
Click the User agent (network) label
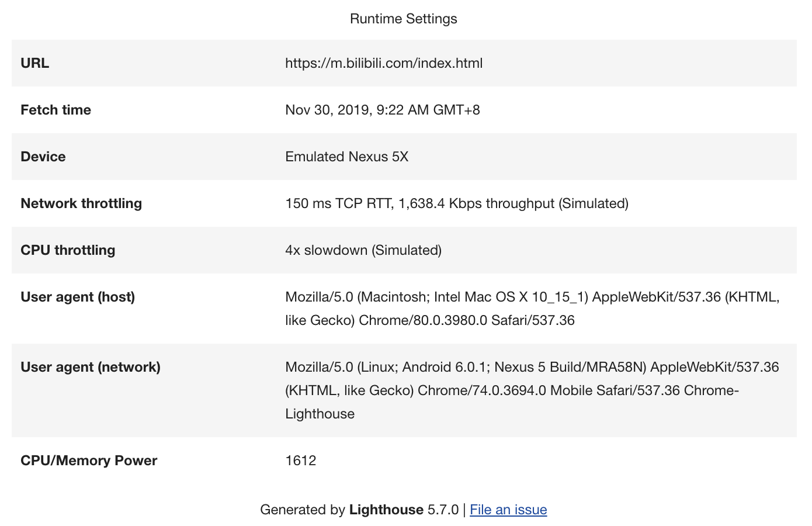91,367
